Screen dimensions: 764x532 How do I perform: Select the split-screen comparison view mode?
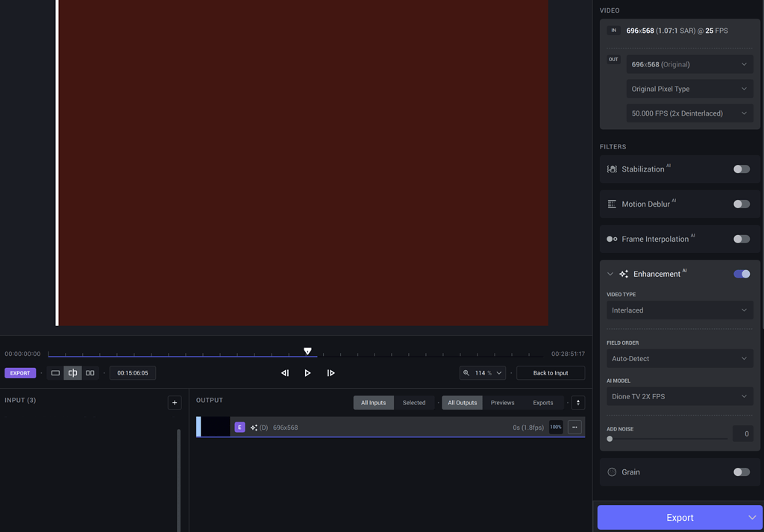click(x=72, y=372)
